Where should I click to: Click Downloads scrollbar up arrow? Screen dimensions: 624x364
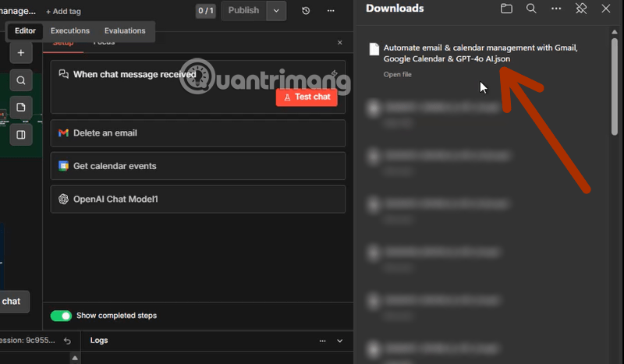pyautogui.click(x=615, y=31)
